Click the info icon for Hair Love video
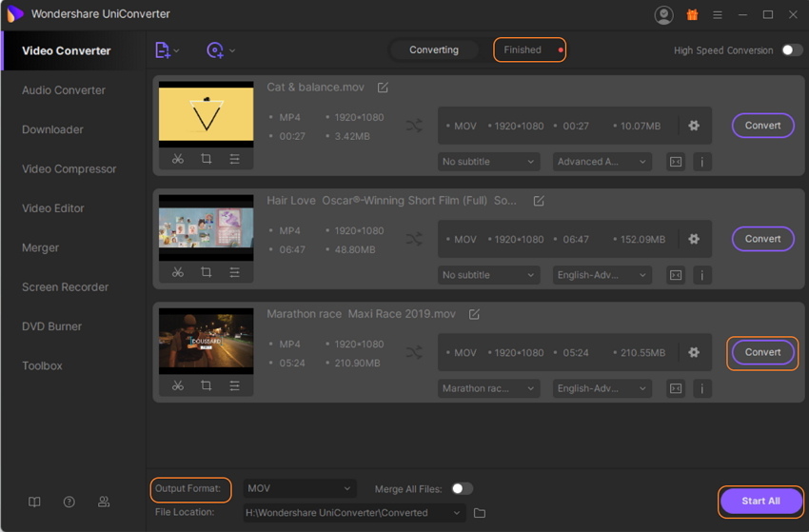The height and width of the screenshot is (532, 809). coord(702,275)
